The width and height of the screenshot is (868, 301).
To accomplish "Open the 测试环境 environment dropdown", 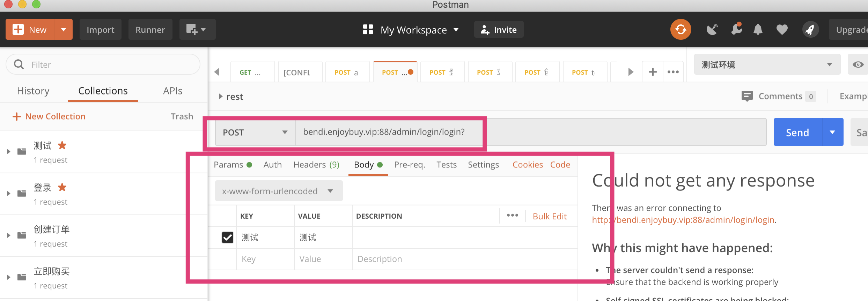I will pos(767,65).
